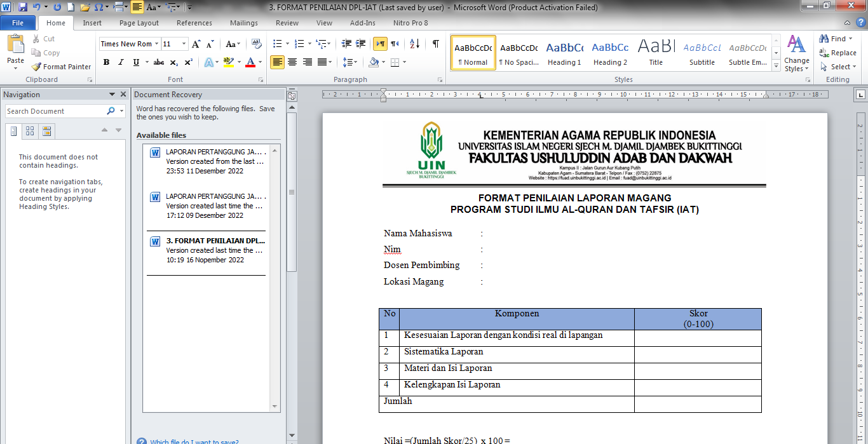
Task: Click Clear Formatting eraser icon
Action: point(257,44)
